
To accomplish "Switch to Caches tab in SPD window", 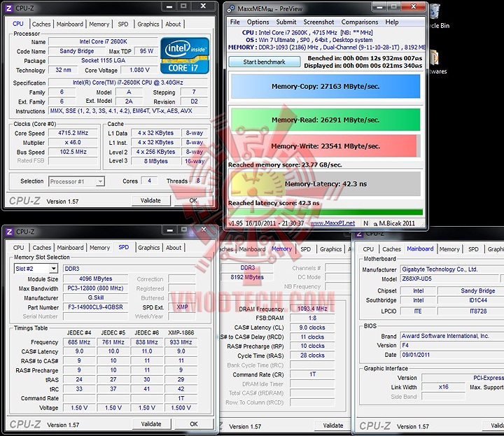I will click(x=42, y=248).
